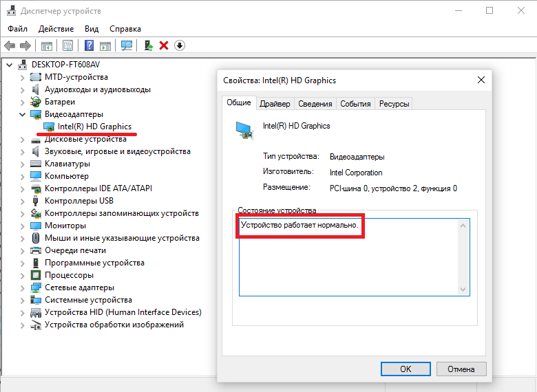
Task: Close the Свойства Intel HD Graphics dialog
Action: tap(481, 80)
